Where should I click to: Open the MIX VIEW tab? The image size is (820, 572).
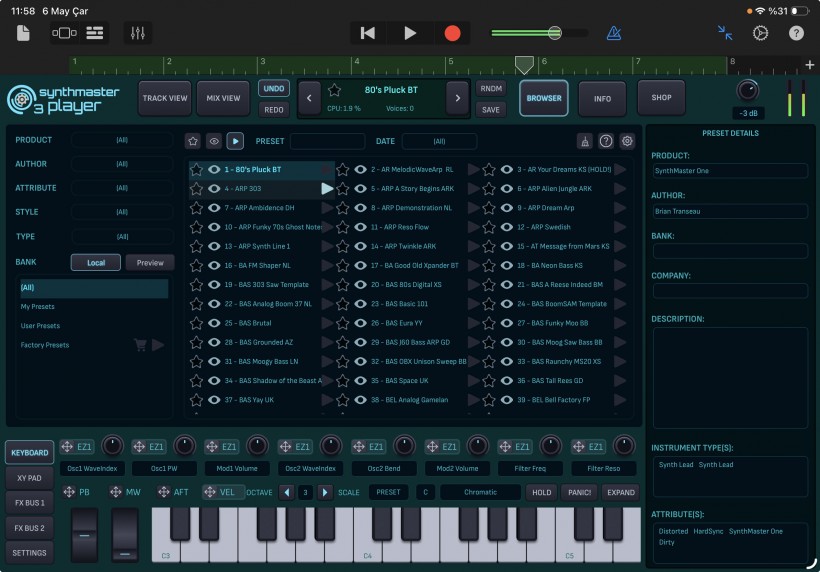[223, 98]
